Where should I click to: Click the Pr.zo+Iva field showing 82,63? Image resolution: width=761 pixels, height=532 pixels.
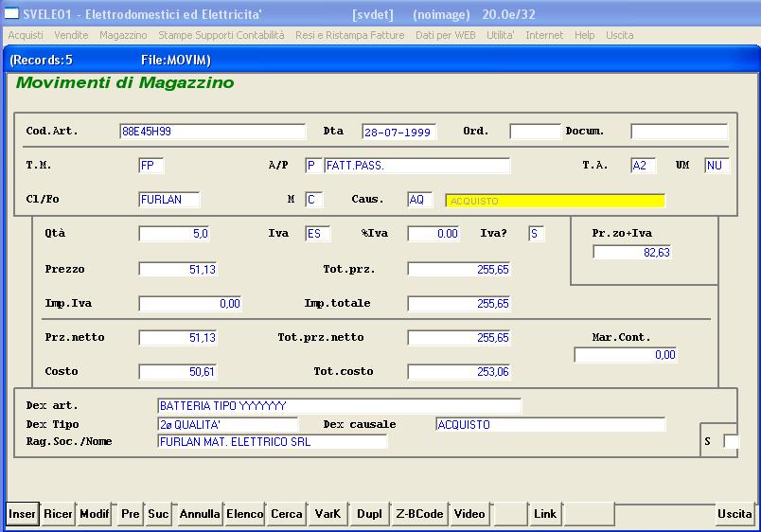coord(632,252)
